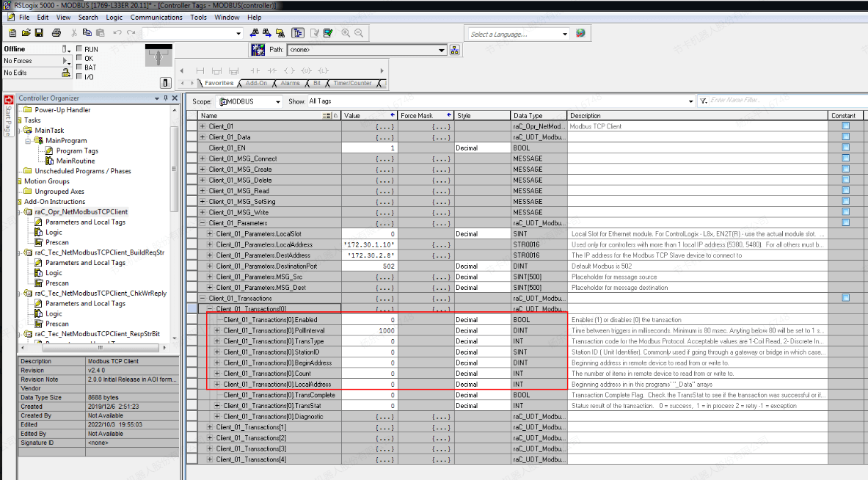Open the Communications menu
This screenshot has height=480, width=868.
(x=156, y=17)
